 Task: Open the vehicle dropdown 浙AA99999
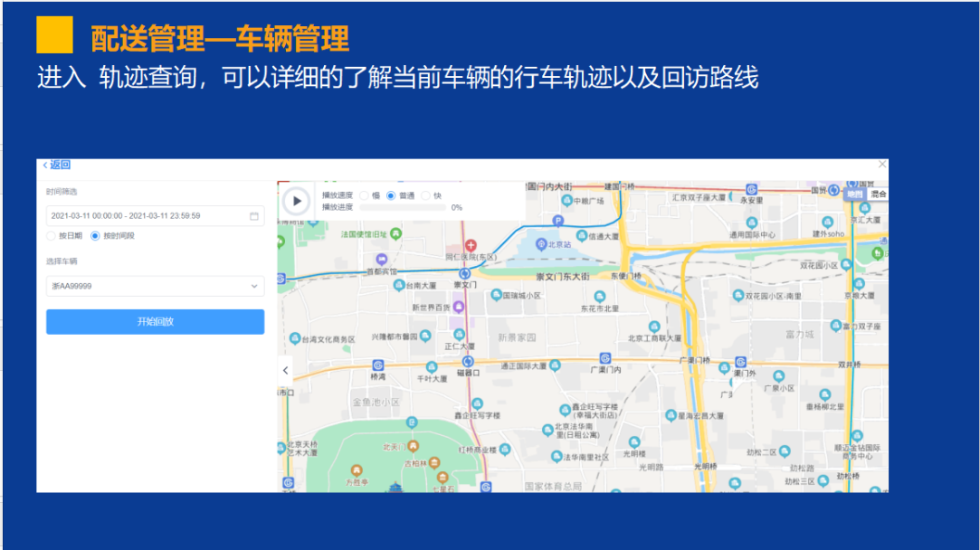pos(155,286)
